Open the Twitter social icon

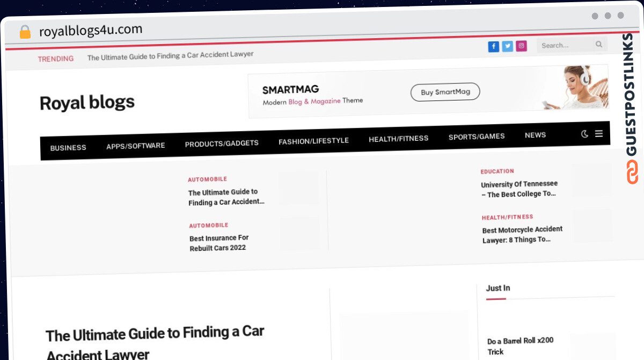508,46
